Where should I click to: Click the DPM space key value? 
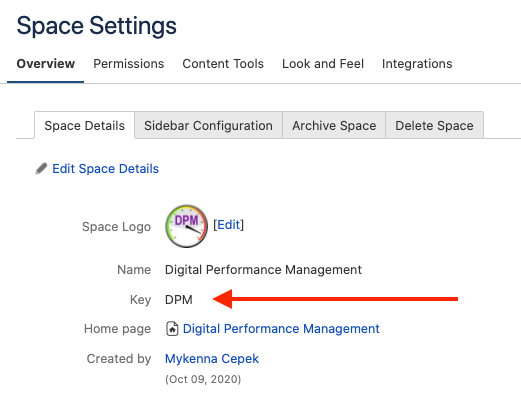click(x=179, y=299)
